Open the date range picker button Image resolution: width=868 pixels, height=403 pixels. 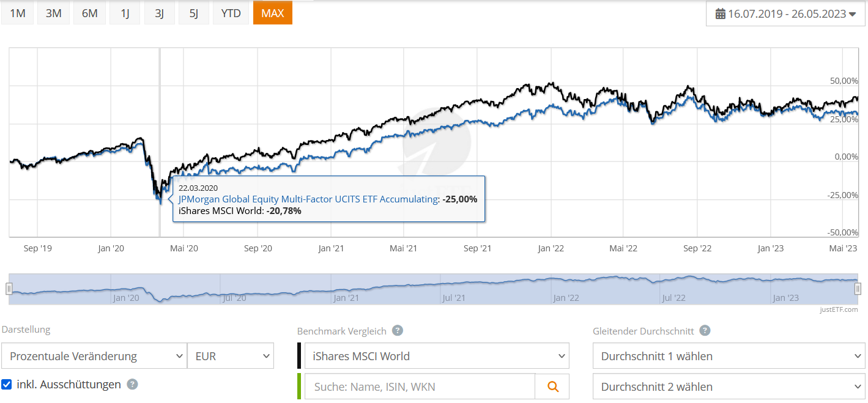[785, 13]
